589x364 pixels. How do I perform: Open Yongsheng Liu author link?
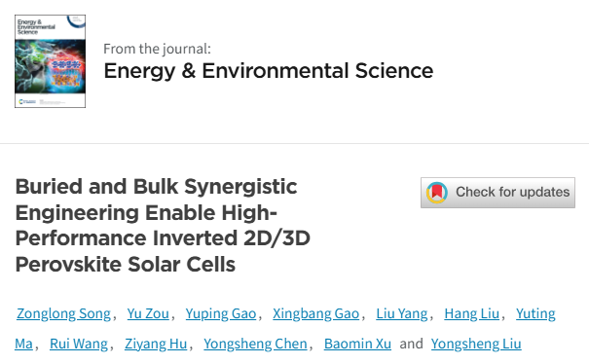pyautogui.click(x=476, y=344)
